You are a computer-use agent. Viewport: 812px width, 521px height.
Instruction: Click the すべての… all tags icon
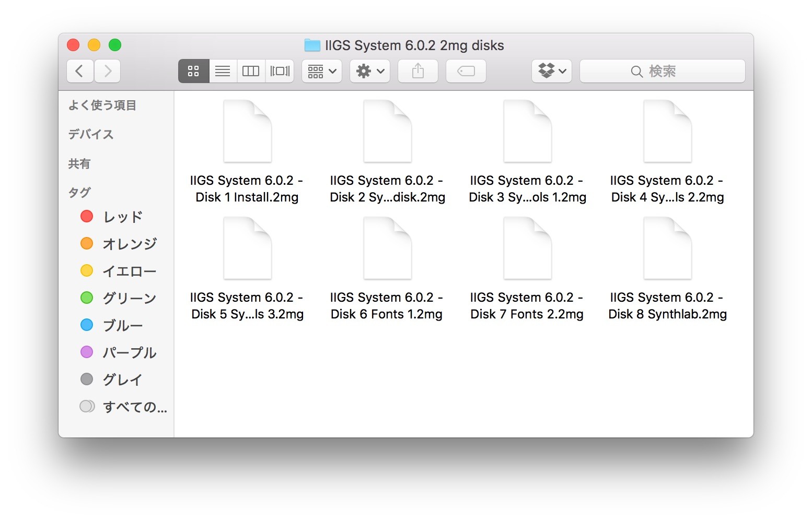pos(87,407)
